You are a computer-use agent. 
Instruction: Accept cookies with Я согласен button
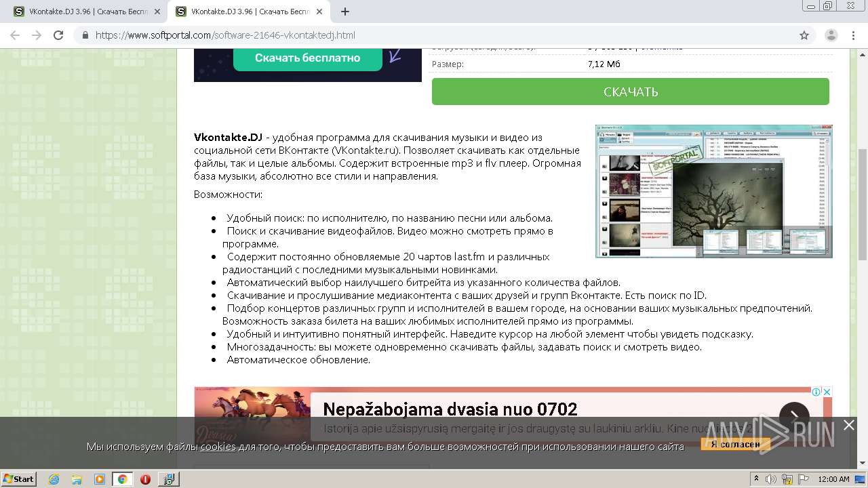[x=736, y=445]
